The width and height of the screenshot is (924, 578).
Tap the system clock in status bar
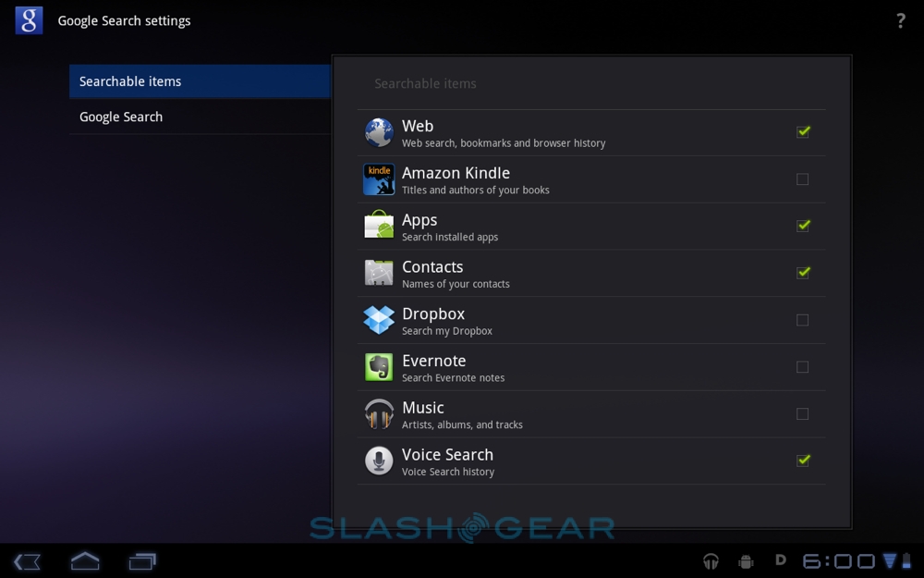pyautogui.click(x=838, y=560)
